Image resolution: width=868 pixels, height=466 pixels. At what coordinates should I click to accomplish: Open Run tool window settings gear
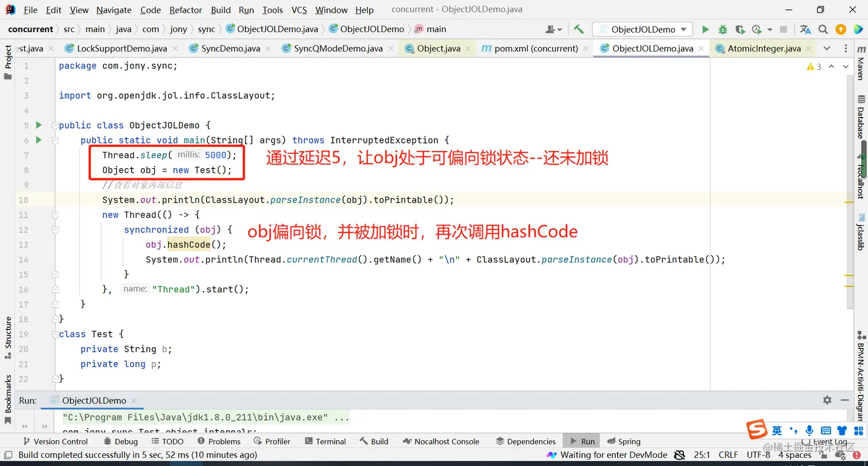point(827,400)
